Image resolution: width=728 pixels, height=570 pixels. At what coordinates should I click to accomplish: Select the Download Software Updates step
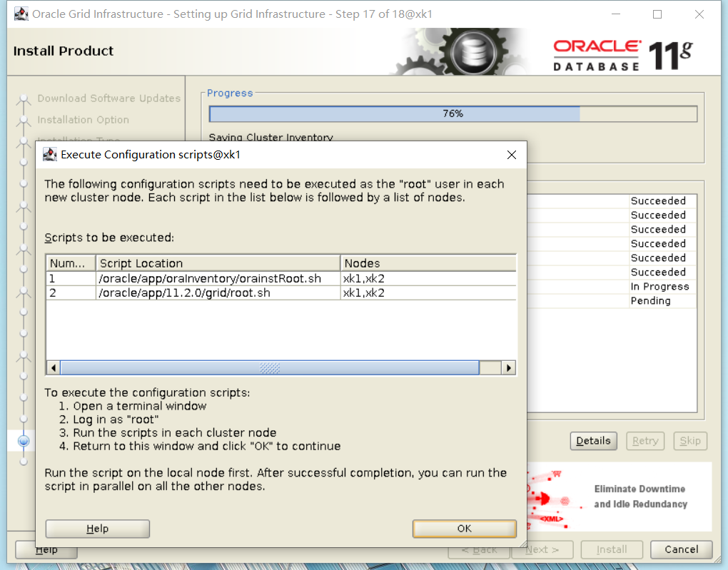click(108, 98)
